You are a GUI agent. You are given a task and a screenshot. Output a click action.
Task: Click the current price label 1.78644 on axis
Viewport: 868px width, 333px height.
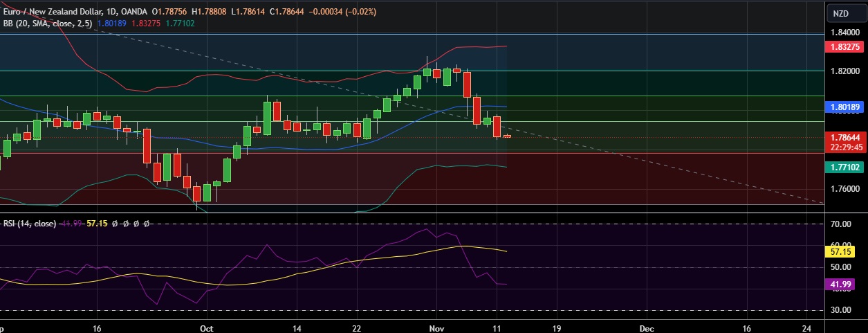coord(844,137)
